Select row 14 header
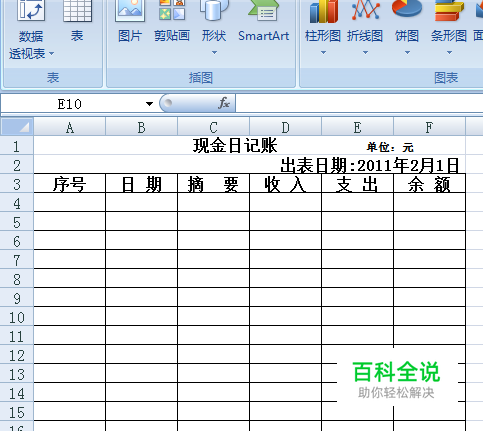Image resolution: width=483 pixels, height=431 pixels. [17, 393]
